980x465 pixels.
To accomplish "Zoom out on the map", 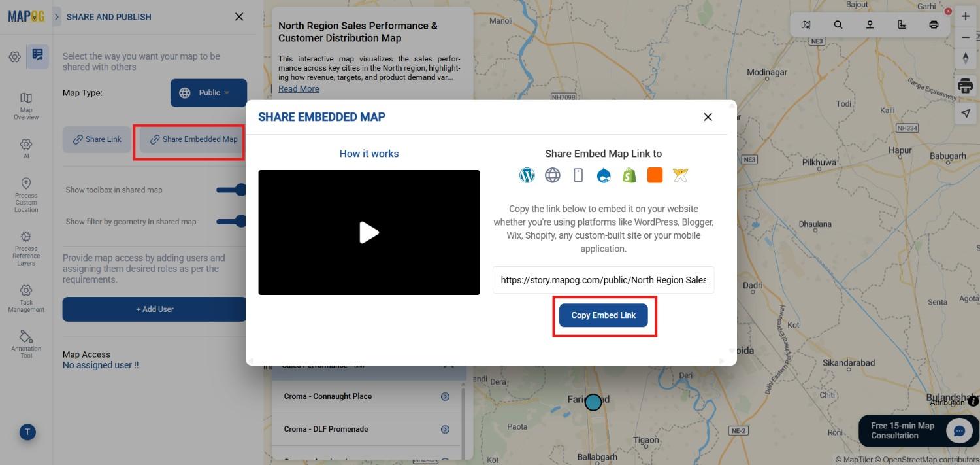I will coord(966,37).
